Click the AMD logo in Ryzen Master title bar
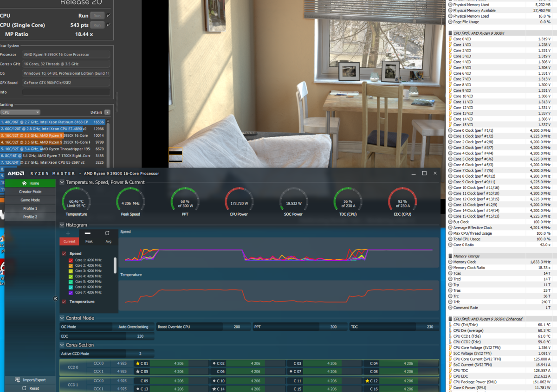Viewport: 557px width, 392px height. coord(16,174)
